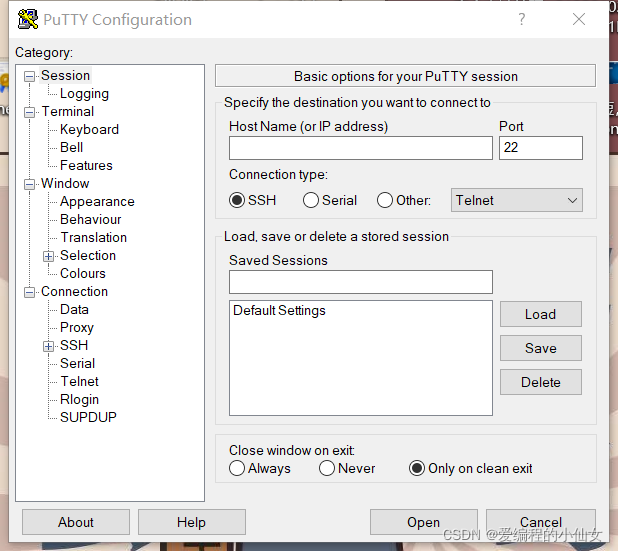This screenshot has height=551, width=618.
Task: Focus the Port input field
Action: pyautogui.click(x=541, y=148)
